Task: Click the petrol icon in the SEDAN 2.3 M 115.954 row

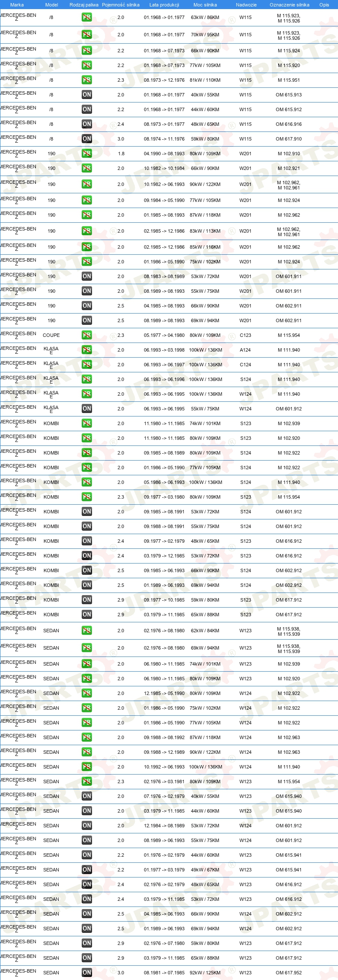Action: tap(87, 781)
